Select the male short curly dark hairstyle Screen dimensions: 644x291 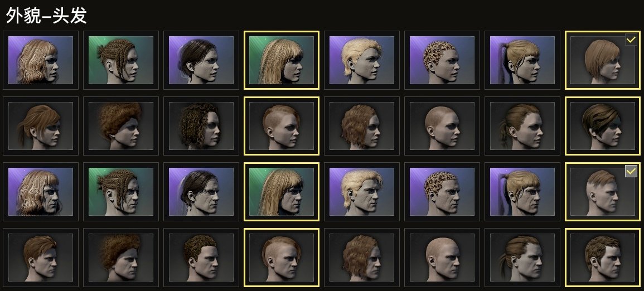pyautogui.click(x=201, y=258)
